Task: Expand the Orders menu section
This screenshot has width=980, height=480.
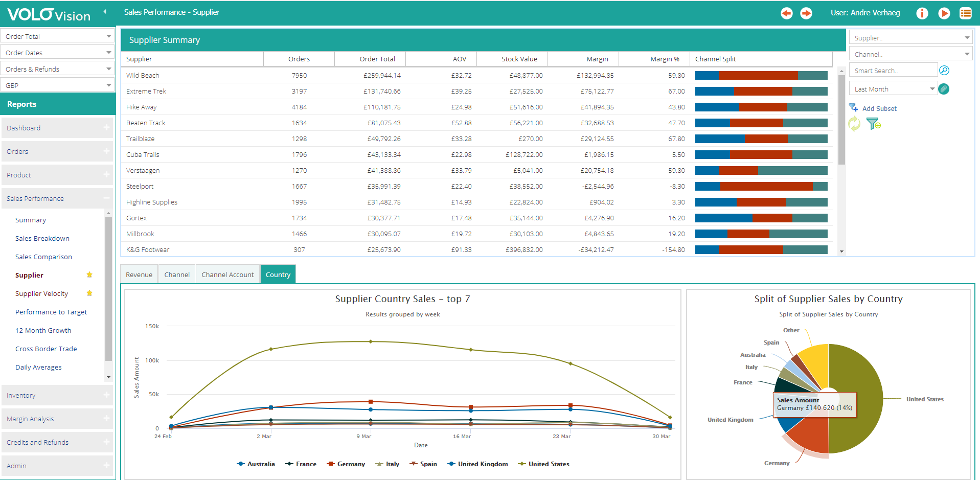Action: 57,151
